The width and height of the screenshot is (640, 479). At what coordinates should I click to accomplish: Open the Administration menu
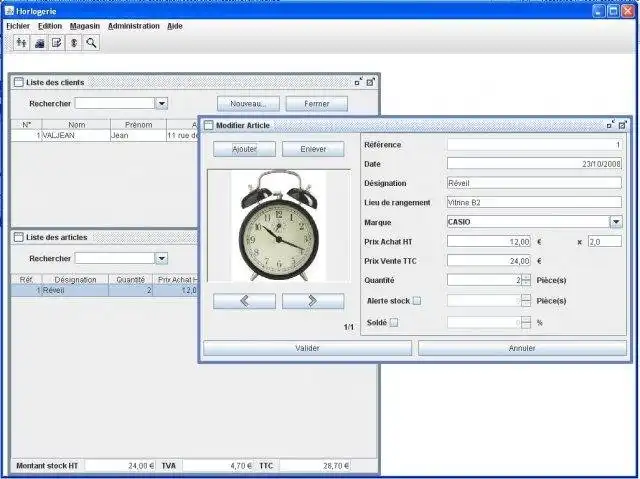[x=133, y=26]
